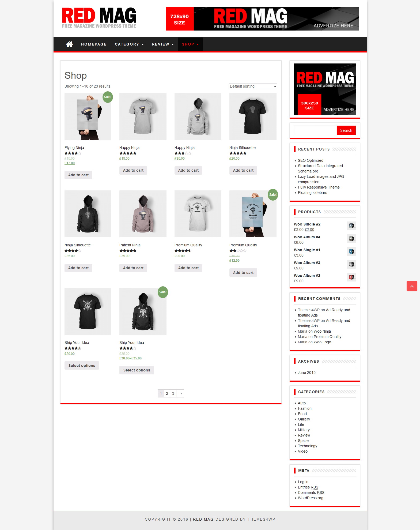Click the red Search button
Screen dimensions: 420x530
346,130
